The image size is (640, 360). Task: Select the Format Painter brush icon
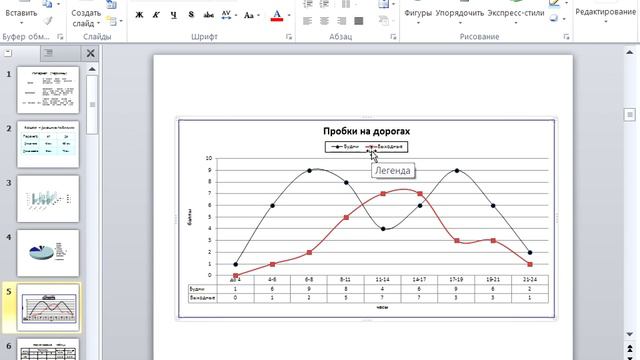click(x=48, y=20)
